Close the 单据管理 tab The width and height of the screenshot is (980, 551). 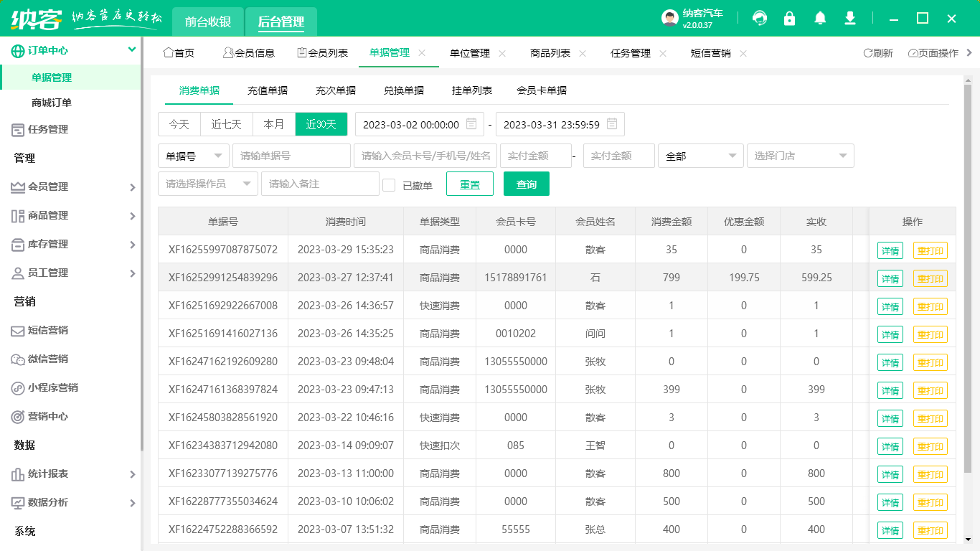pos(422,53)
